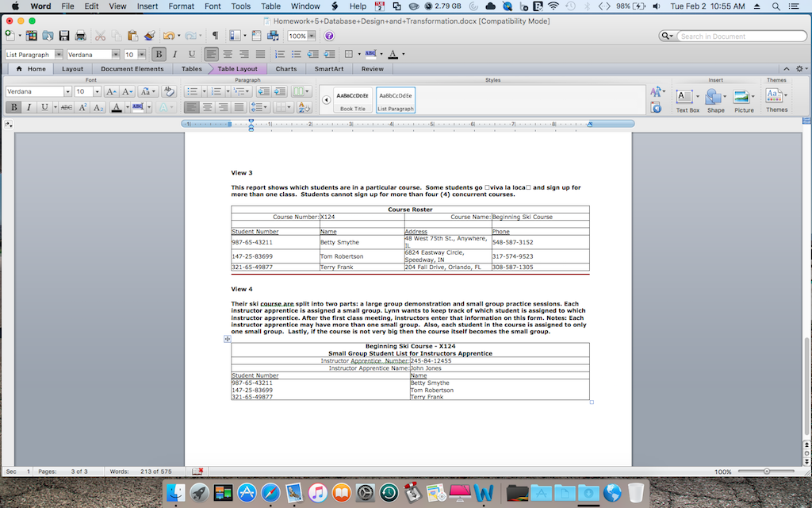Toggle Bold in the ribbon Font group
Viewport: 812px width, 508px height.
[13, 107]
